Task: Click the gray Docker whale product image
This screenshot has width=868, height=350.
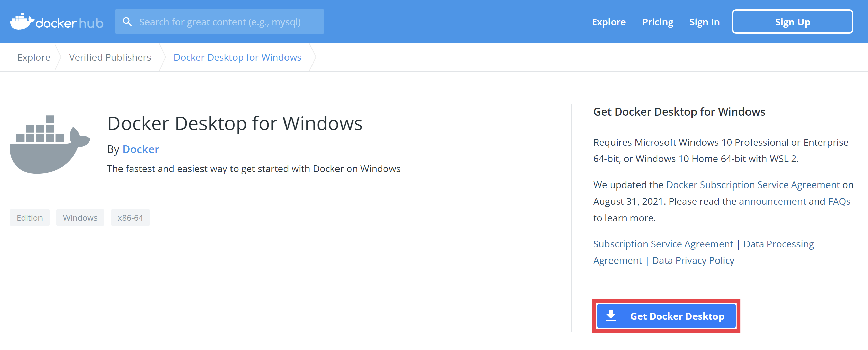Action: 50,144
